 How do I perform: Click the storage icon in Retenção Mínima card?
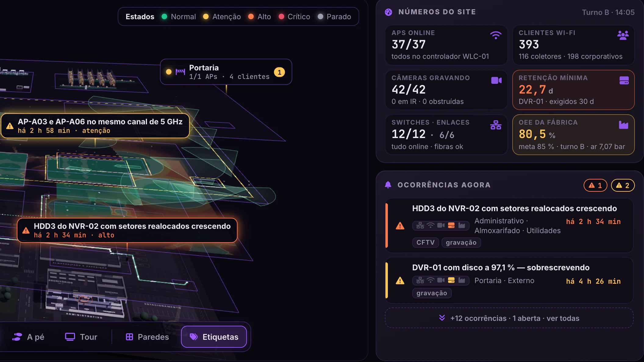point(624,80)
